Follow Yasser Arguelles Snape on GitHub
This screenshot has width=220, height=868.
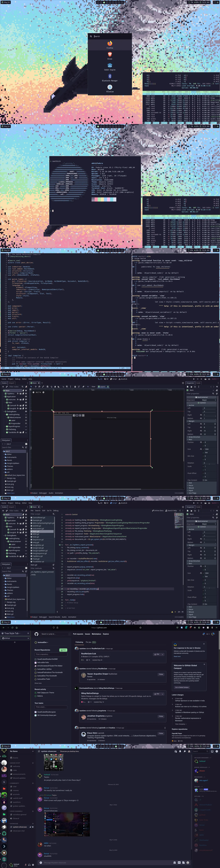[x=161, y=674]
